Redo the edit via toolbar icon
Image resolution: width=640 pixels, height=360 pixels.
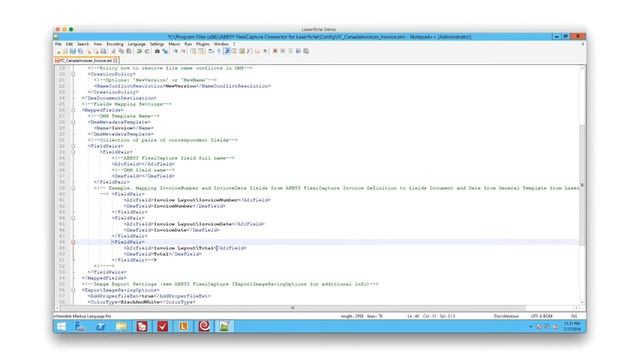tap(147, 51)
